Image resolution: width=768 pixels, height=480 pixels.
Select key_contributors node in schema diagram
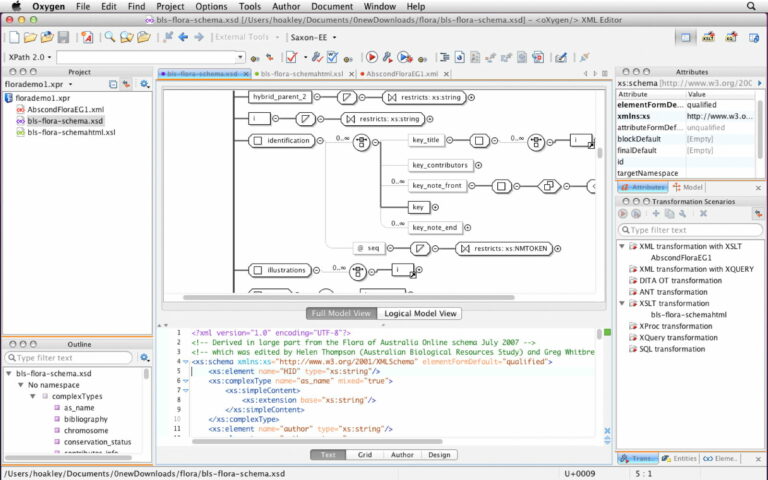click(x=440, y=166)
